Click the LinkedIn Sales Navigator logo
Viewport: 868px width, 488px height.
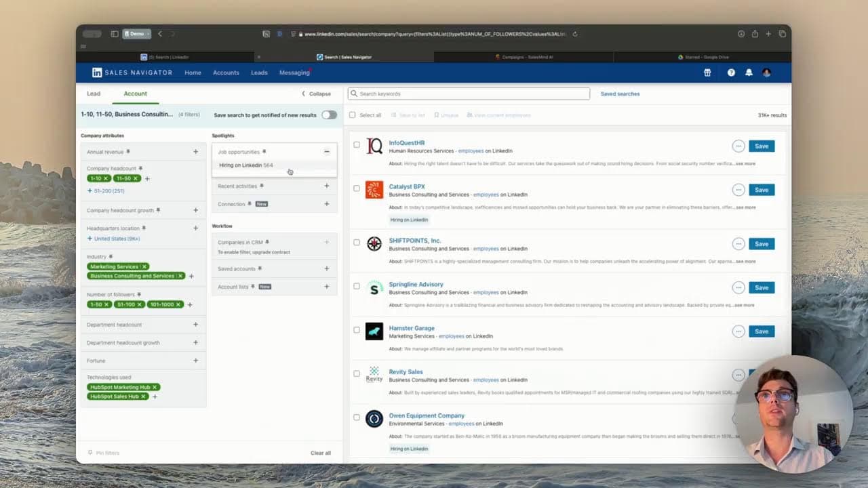[133, 73]
